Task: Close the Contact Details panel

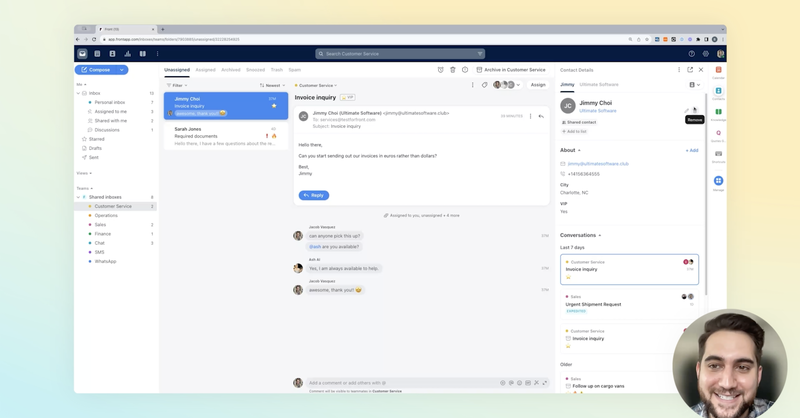Action: pos(701,70)
